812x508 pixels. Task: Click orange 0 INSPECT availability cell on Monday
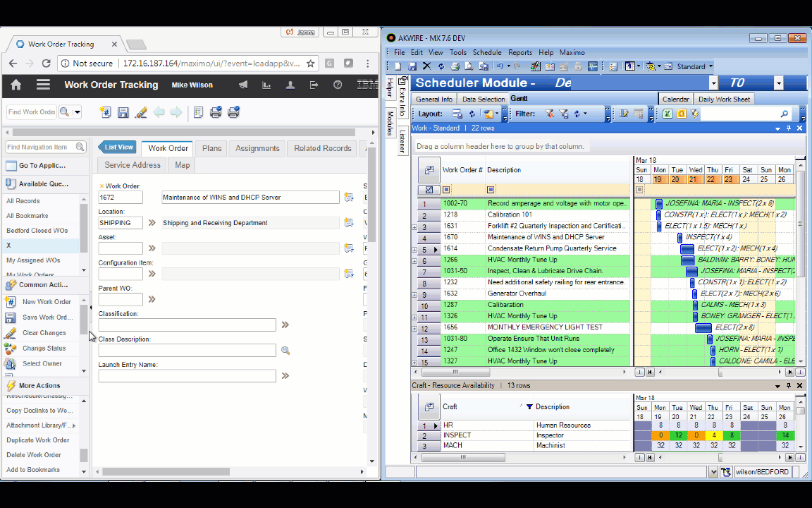coord(660,435)
